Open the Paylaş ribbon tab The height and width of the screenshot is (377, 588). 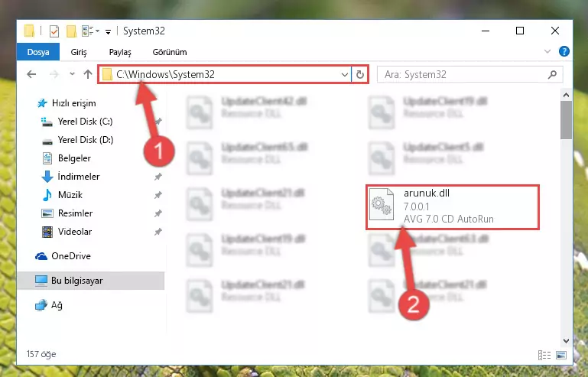(x=120, y=52)
